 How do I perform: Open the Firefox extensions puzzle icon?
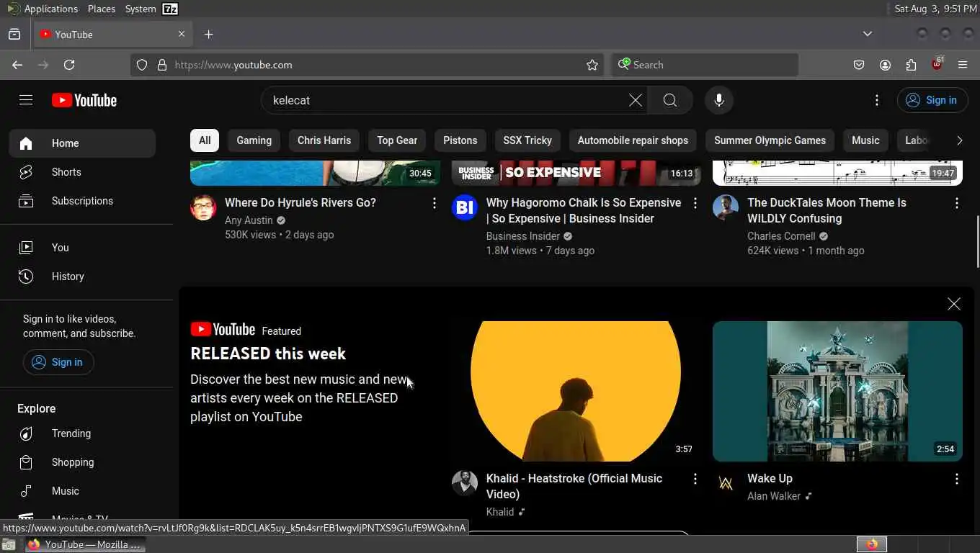[x=911, y=65]
